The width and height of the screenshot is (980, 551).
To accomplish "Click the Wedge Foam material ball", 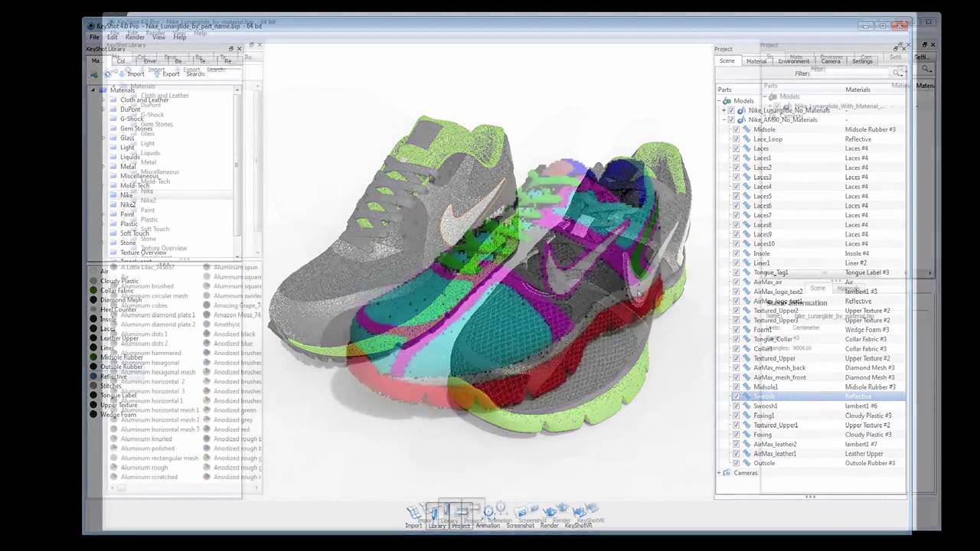I will click(93, 415).
